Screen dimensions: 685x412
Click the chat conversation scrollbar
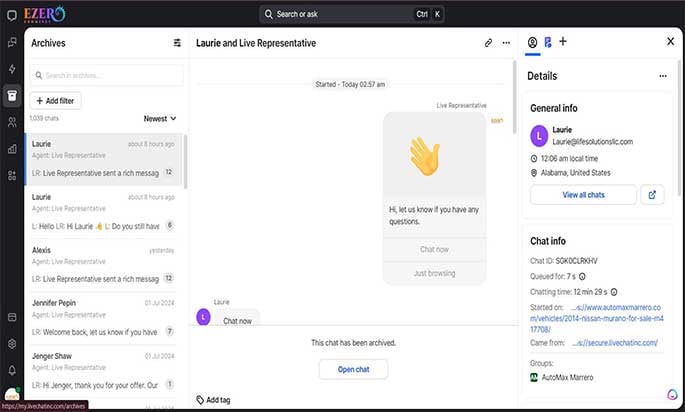point(515,97)
